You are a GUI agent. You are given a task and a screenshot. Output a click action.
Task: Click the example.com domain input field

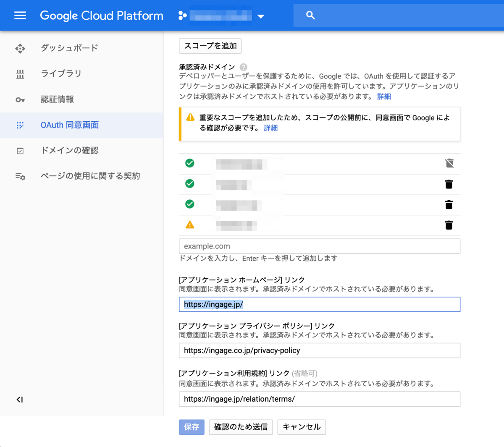tap(320, 246)
